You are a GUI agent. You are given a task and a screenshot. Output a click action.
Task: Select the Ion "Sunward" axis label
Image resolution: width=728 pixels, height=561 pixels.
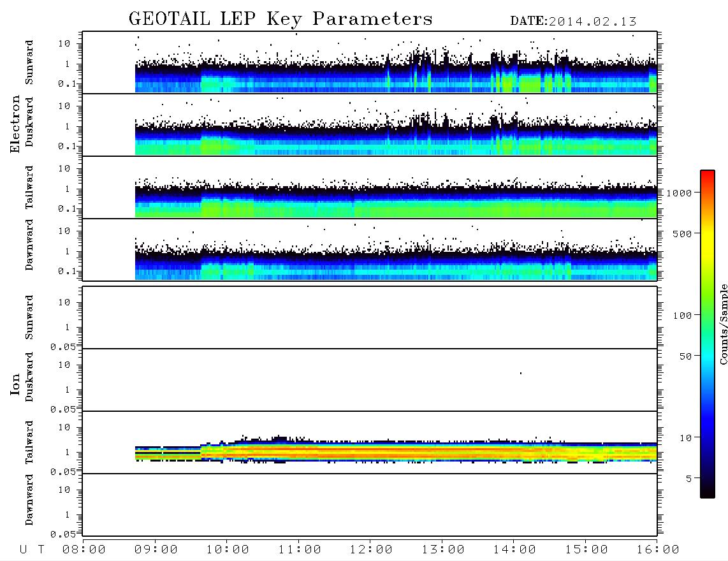pyautogui.click(x=29, y=317)
